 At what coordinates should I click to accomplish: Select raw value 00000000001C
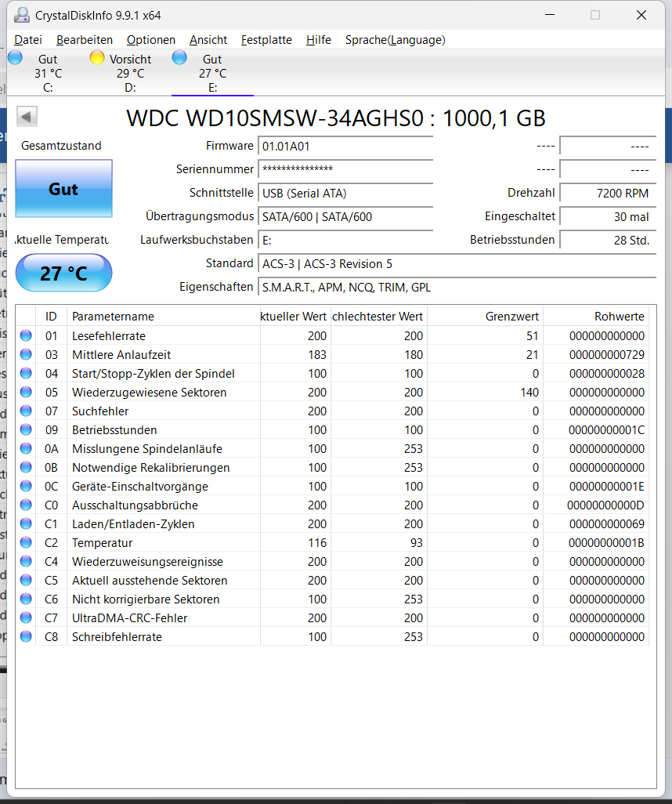pos(606,429)
